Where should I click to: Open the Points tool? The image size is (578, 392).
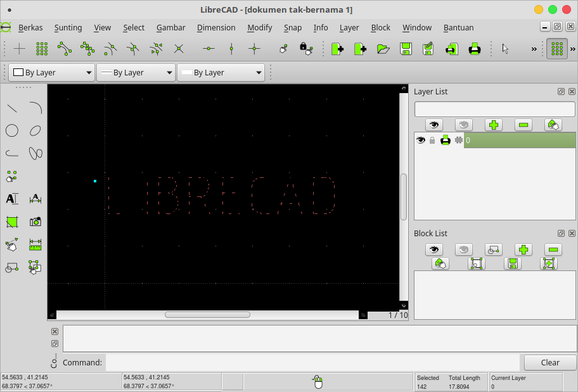click(x=12, y=176)
